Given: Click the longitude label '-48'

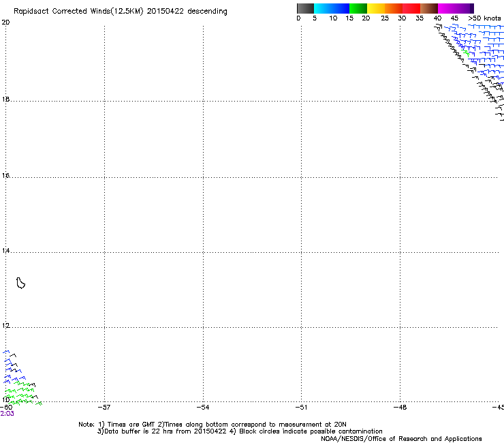Looking at the screenshot, I should [400, 408].
